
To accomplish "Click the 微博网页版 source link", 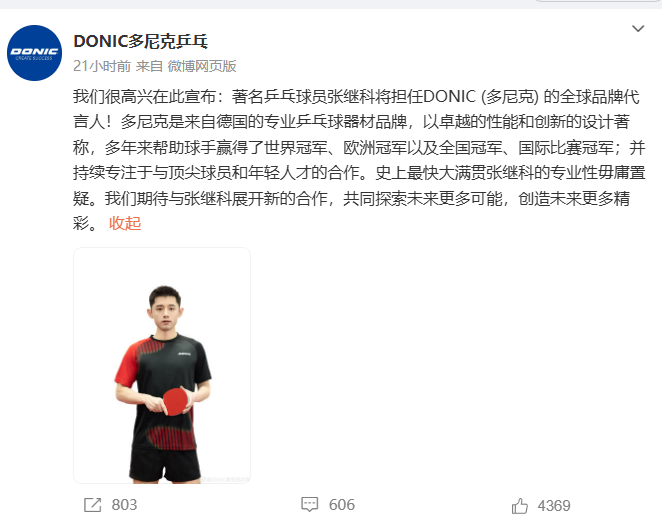I will coord(202,66).
